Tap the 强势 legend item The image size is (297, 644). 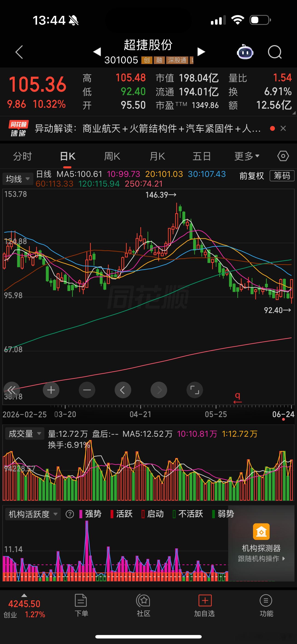coord(90,514)
